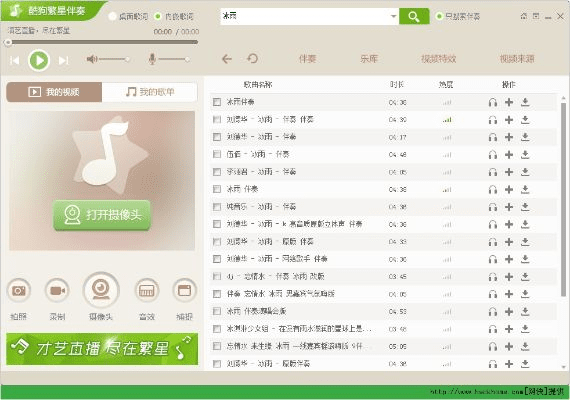Image resolution: width=570 pixels, height=400 pixels.
Task: Preview the 冰雨 伴奏演唱会版 track with headphones
Action: point(493,312)
